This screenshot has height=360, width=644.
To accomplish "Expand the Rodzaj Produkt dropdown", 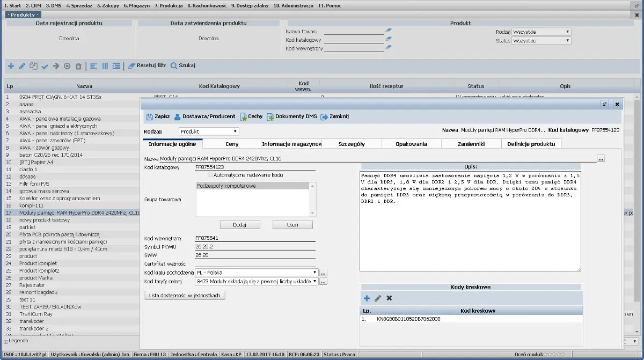I will pyautogui.click(x=209, y=131).
